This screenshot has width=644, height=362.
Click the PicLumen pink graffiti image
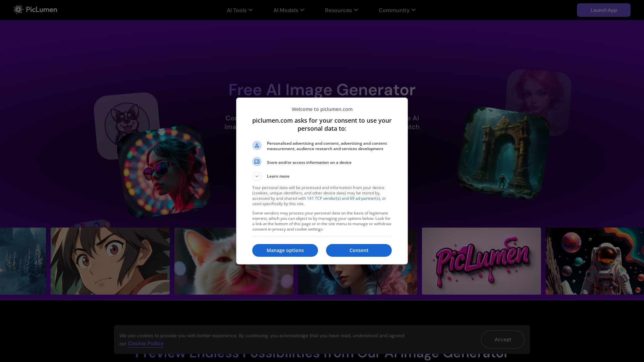[x=481, y=261]
